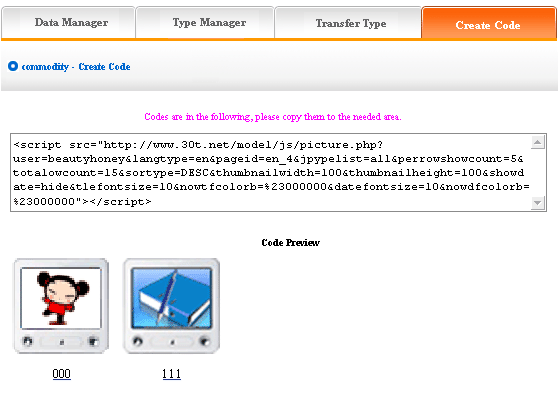Click the pink copy instructions text
Viewport: 558px width, 397px height.
[x=273, y=117]
